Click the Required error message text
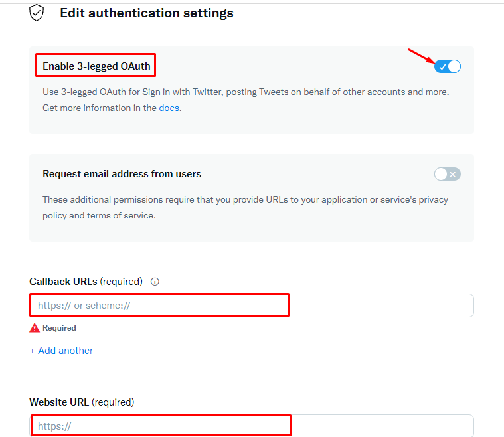Screen dimensions: 504x437 click(60, 328)
